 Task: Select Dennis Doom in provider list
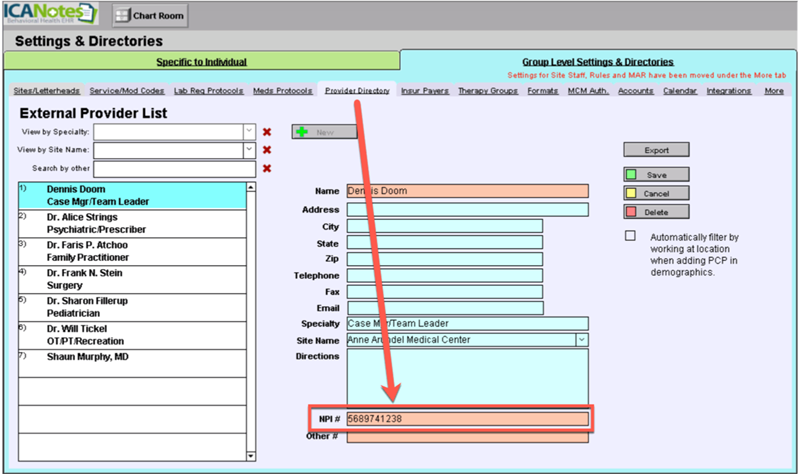pyautogui.click(x=132, y=195)
